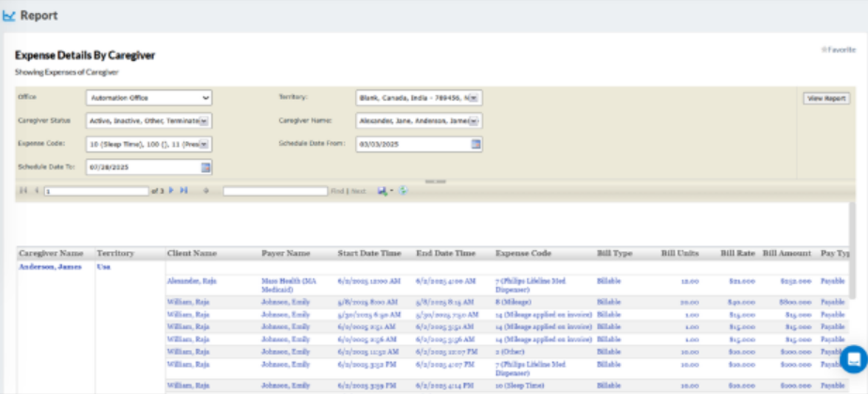Image resolution: width=868 pixels, height=394 pixels.
Task: Refresh the report using the toolbar icon
Action: coord(403,191)
